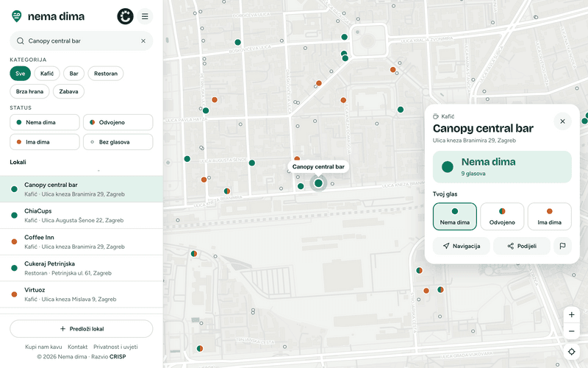Follow the CRISP footer link
Viewport: 588px width, 368px height.
coord(118,357)
